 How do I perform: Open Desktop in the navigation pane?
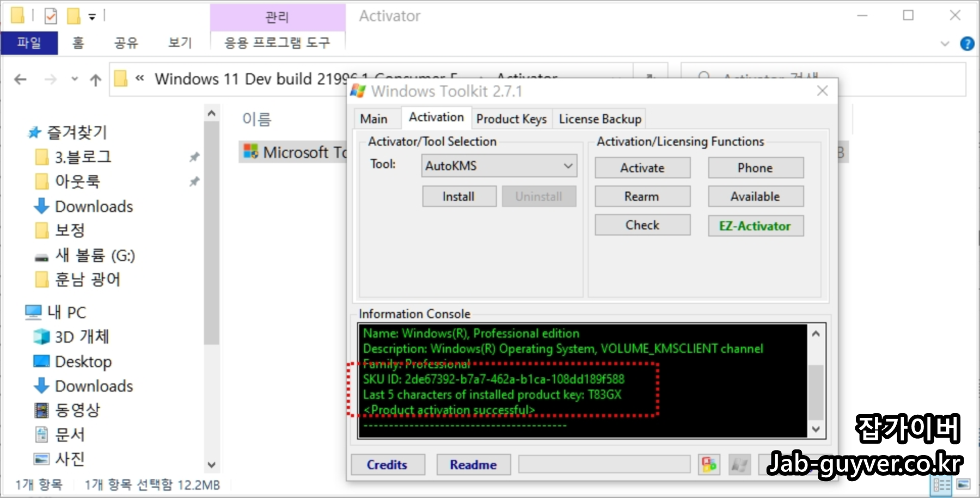(73, 361)
